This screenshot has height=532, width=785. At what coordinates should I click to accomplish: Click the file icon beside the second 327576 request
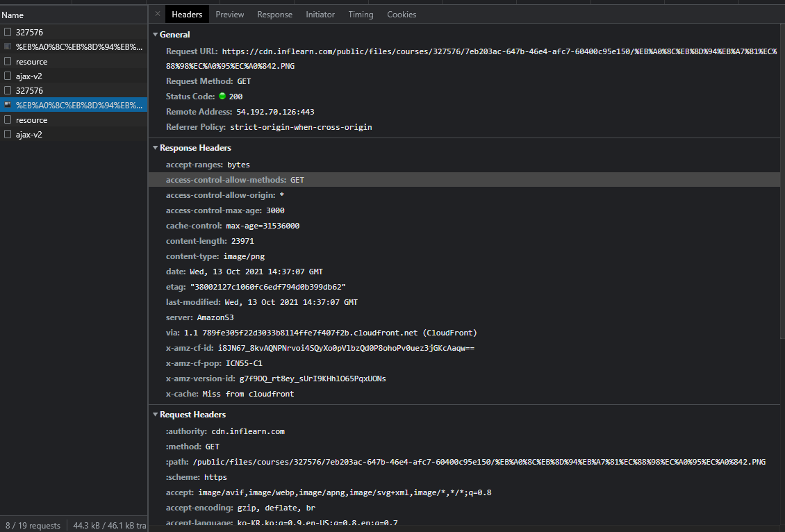click(8, 90)
